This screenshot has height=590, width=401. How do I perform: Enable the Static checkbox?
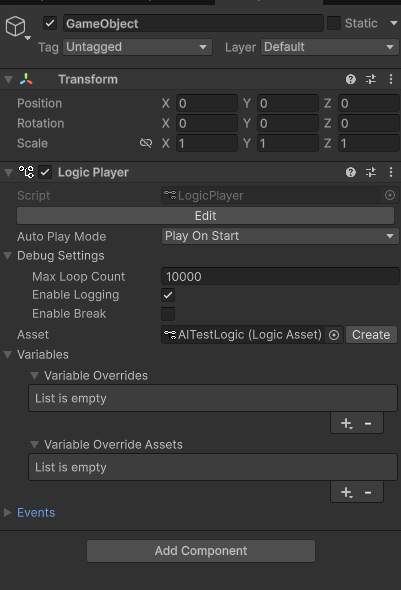pos(334,23)
